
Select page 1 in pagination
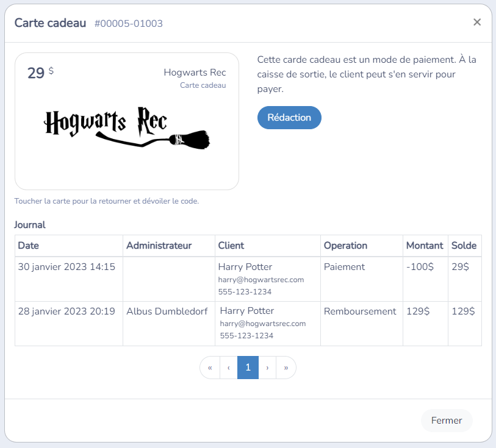coord(248,368)
